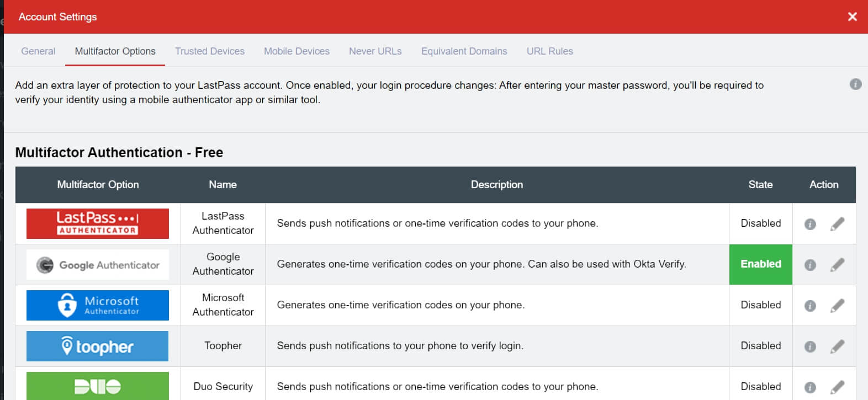Click the Description column header

coord(497,185)
